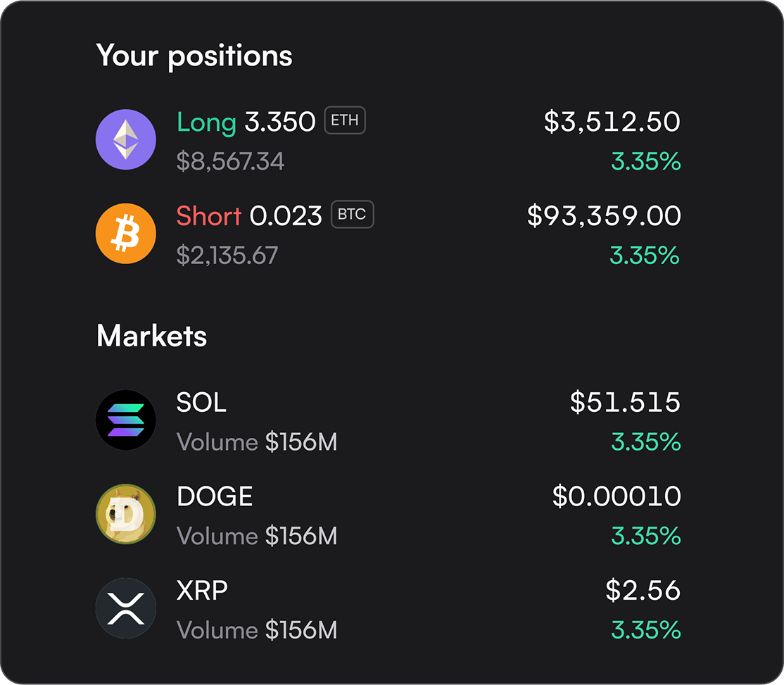Screen dimensions: 784x685
Task: Open the SOL market row
Action: coord(388,420)
